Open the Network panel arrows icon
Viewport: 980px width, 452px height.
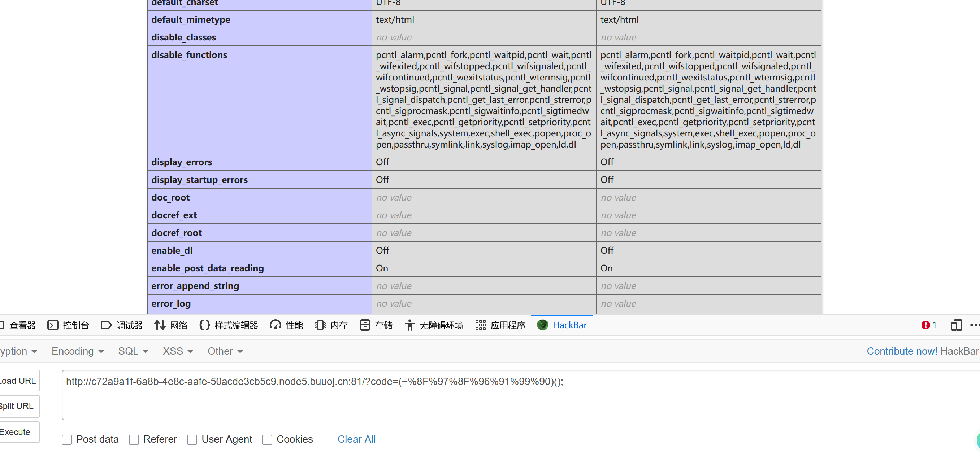pos(160,325)
